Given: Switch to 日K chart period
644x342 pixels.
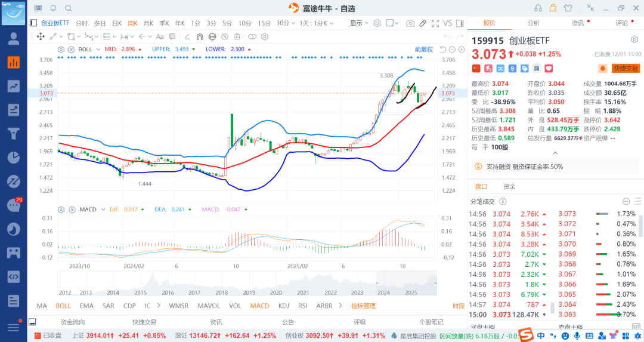Looking at the screenshot, I should point(117,23).
